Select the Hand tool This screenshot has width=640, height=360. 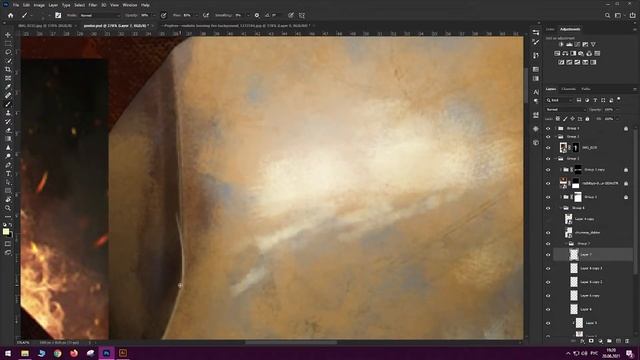[8, 200]
